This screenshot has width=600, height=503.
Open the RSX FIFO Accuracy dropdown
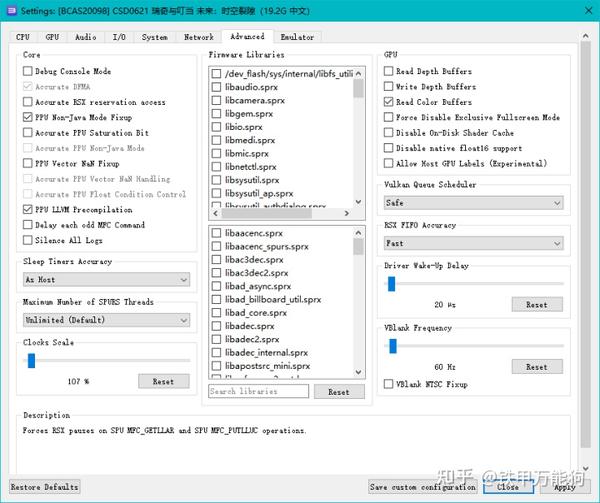tap(473, 243)
